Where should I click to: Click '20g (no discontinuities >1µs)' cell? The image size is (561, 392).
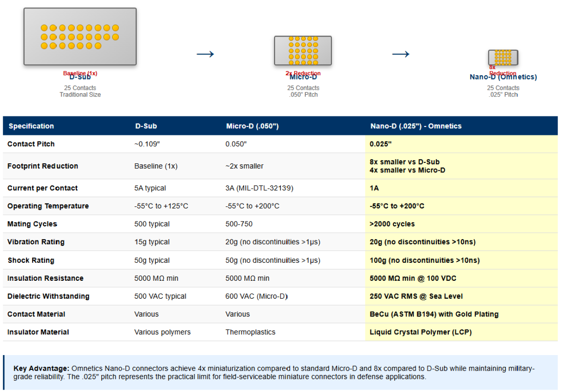point(273,242)
